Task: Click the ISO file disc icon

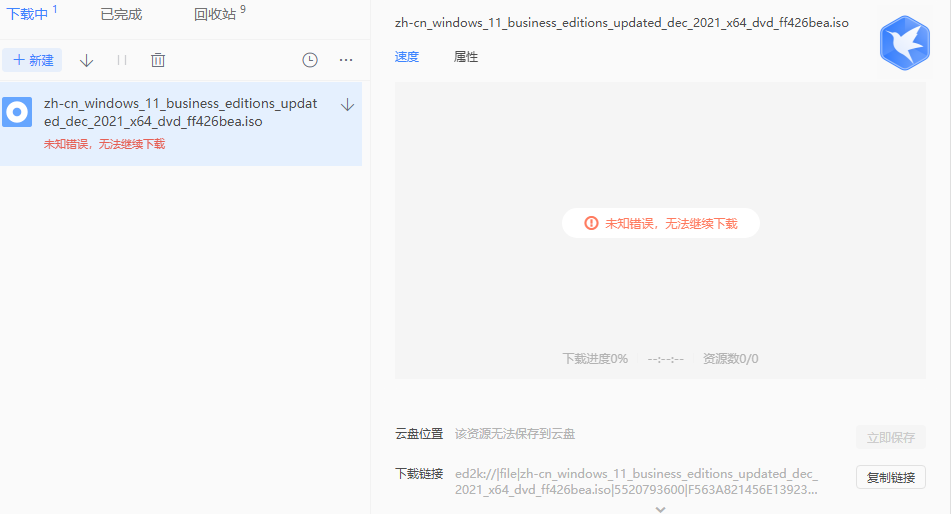Action: click(x=17, y=112)
